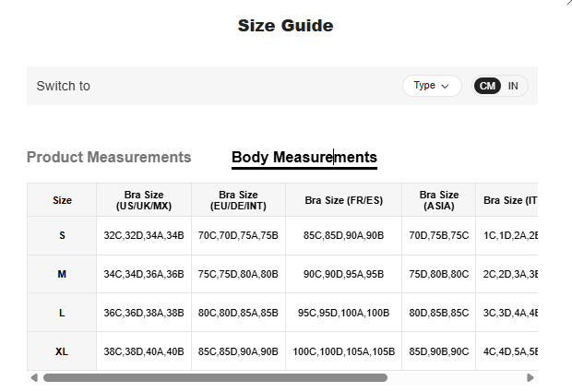This screenshot has height=392, width=572.
Task: Click the Size column header
Action: click(62, 200)
